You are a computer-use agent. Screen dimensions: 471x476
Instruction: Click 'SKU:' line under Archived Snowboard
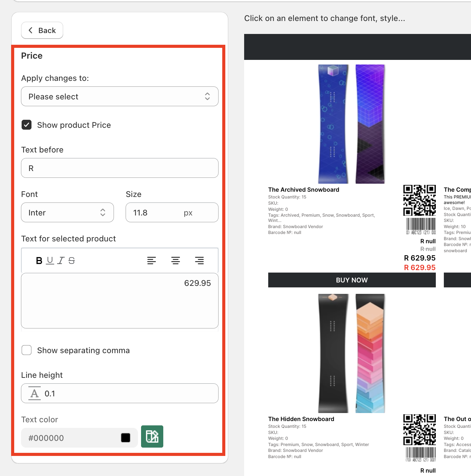click(273, 203)
